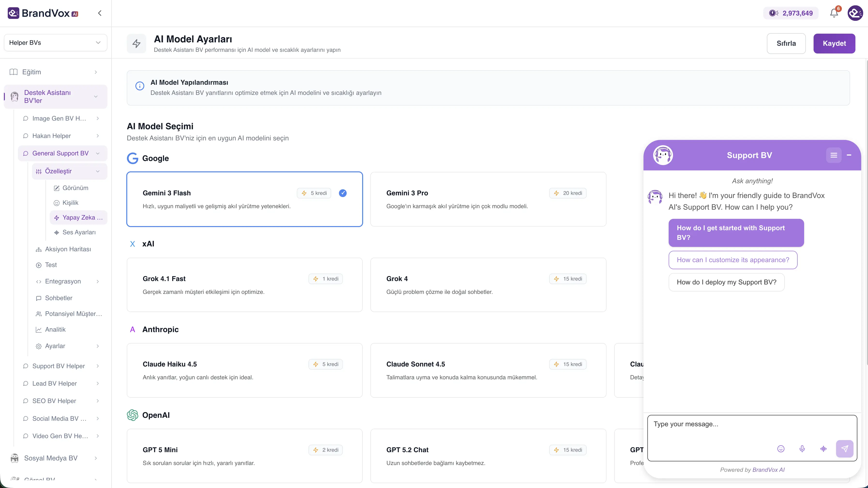Open Potansiyel Müşteriler in the sidebar
Image resolution: width=868 pixels, height=488 pixels.
[73, 314]
